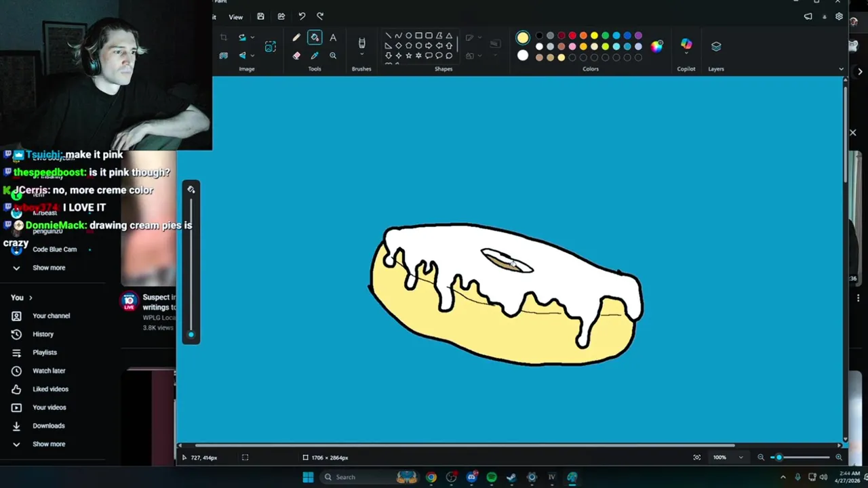Expand the Brushes dropdown chevron

(361, 56)
